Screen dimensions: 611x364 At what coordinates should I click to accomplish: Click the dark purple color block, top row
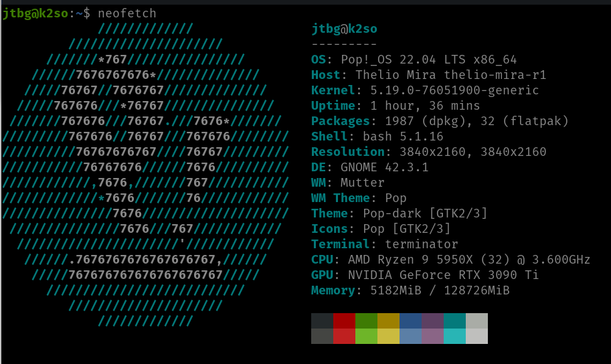click(432, 321)
